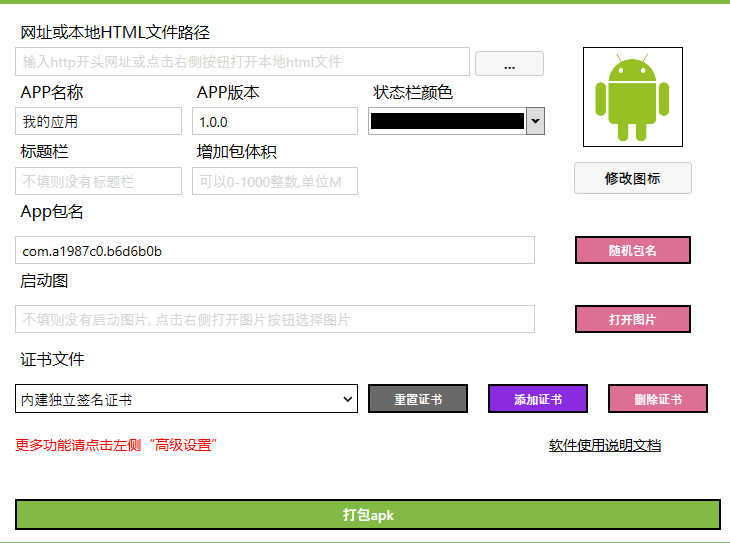
Task: Click the APP版本 field showing 1.0.0
Action: coord(275,121)
